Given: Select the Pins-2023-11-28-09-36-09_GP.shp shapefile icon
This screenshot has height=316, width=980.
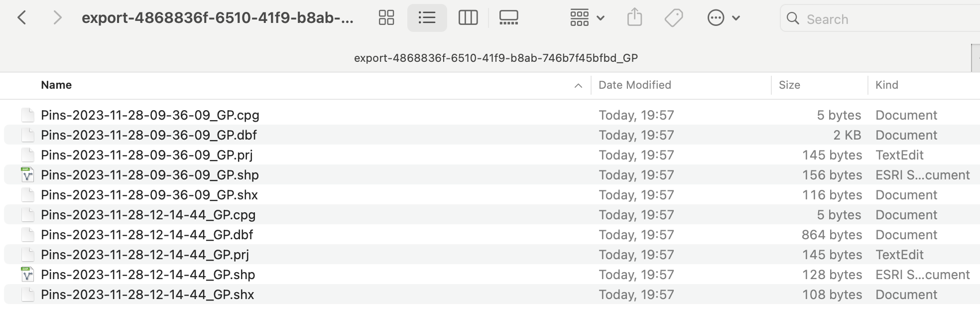Looking at the screenshot, I should (27, 175).
